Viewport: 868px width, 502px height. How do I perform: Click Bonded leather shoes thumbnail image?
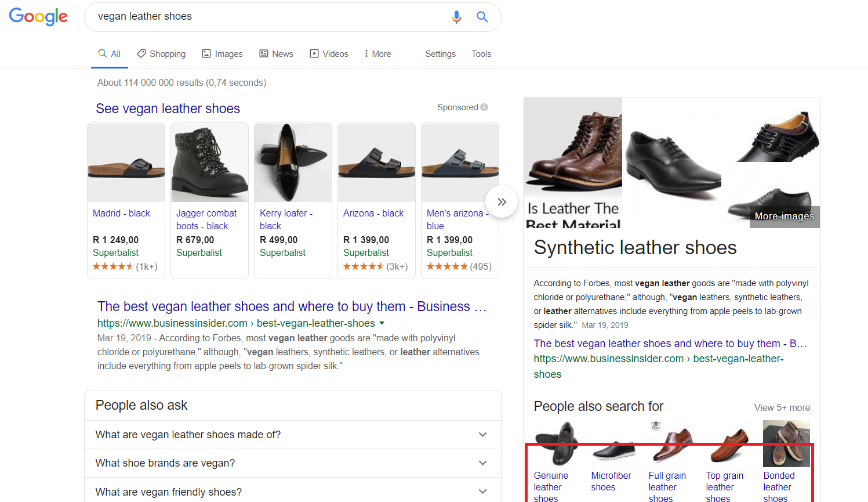point(786,444)
